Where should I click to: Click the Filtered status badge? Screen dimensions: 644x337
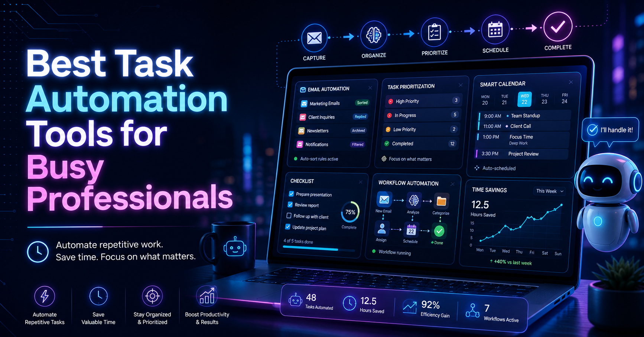[x=358, y=145]
